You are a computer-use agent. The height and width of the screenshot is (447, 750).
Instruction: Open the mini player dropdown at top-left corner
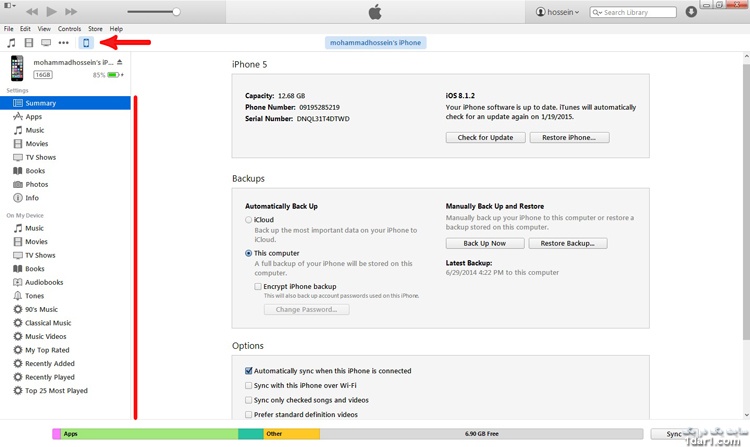tap(10, 5)
